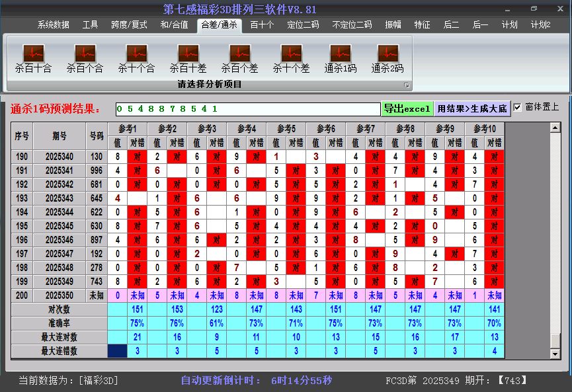Switch to the 系统数据 tab

click(53, 25)
